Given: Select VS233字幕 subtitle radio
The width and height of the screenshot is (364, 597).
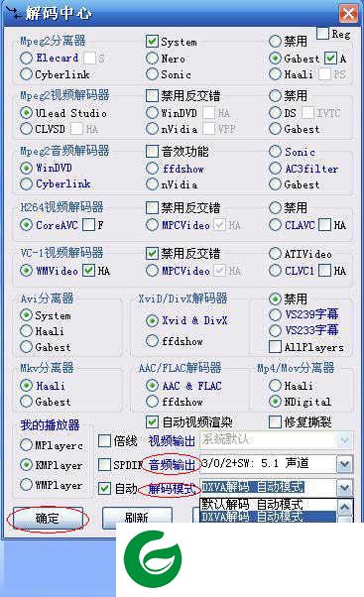Looking at the screenshot, I should coord(275,330).
